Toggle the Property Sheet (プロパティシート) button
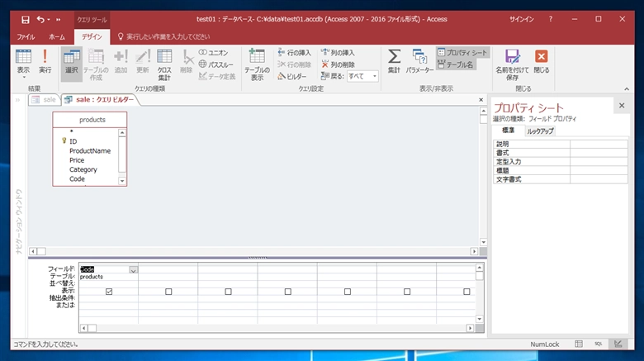 (x=462, y=53)
